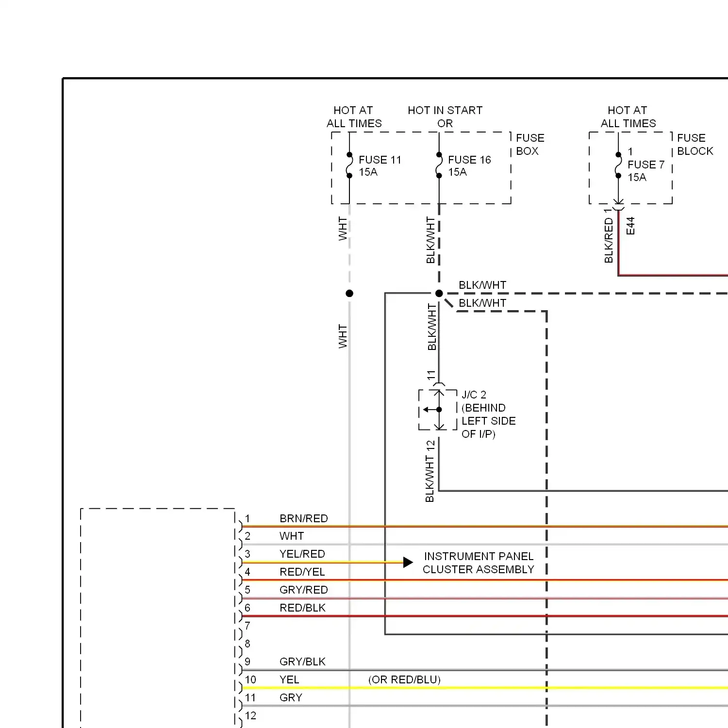The image size is (728, 728).
Task: Click the Fuse 16 fuse symbol
Action: [x=439, y=165]
